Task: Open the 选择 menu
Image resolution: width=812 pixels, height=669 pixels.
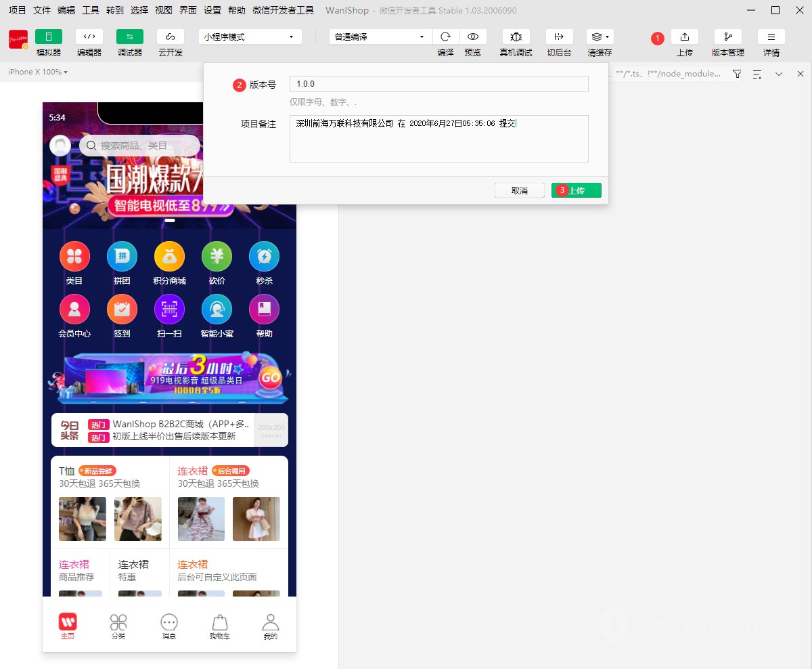Action: [139, 10]
